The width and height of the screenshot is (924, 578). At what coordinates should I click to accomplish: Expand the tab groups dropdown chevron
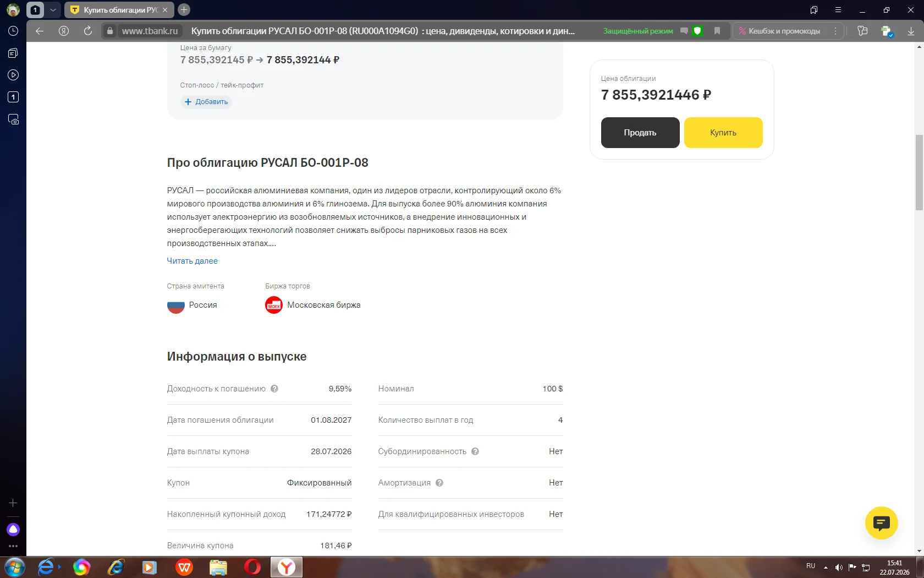click(x=53, y=10)
